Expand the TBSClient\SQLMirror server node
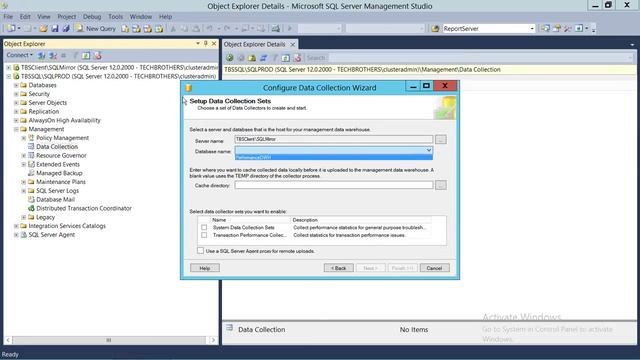Image resolution: width=640 pixels, height=360 pixels. 9,67
